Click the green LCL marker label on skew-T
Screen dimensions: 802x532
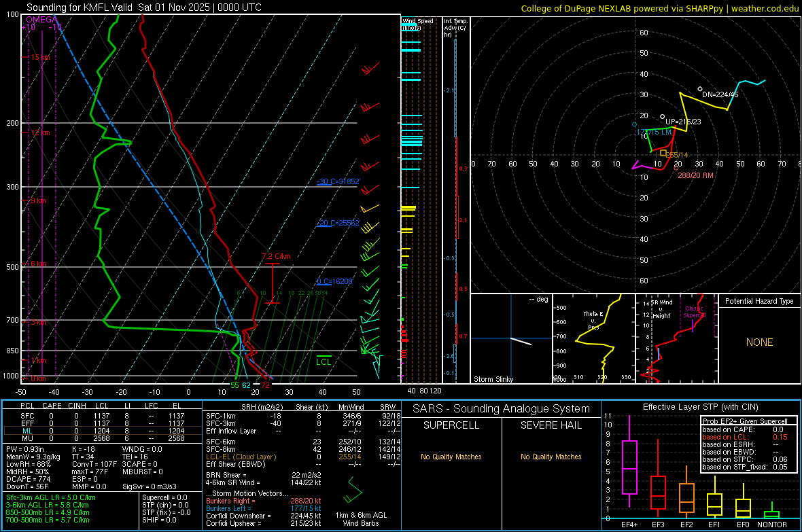point(324,361)
